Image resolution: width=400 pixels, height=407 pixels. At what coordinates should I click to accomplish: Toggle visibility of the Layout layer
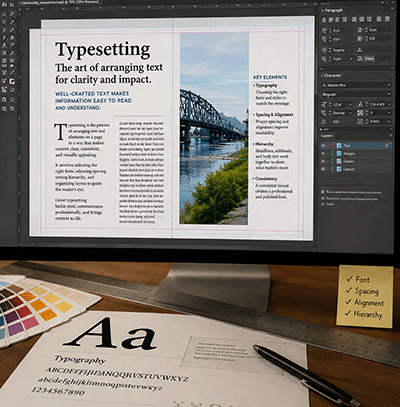click(323, 169)
